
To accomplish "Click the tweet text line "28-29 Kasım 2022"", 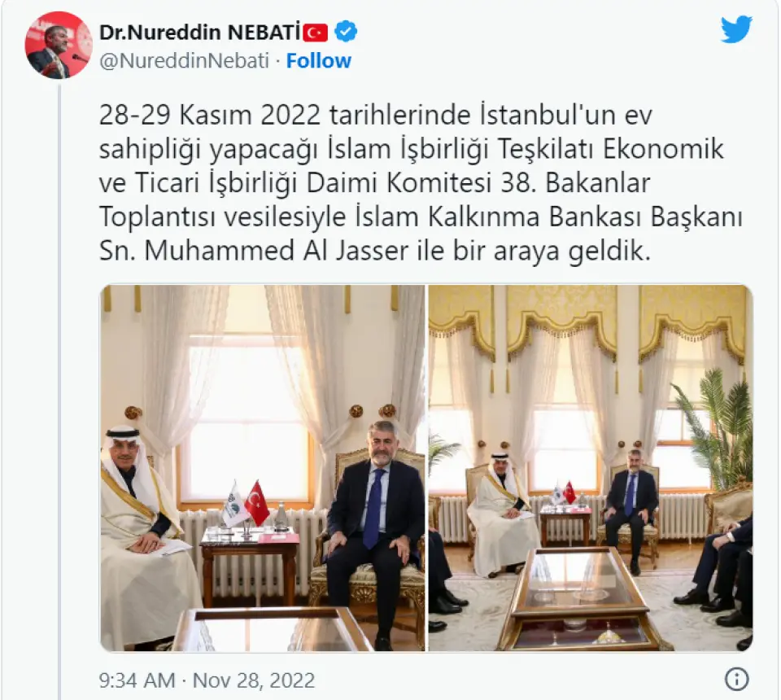I will pyautogui.click(x=210, y=115).
